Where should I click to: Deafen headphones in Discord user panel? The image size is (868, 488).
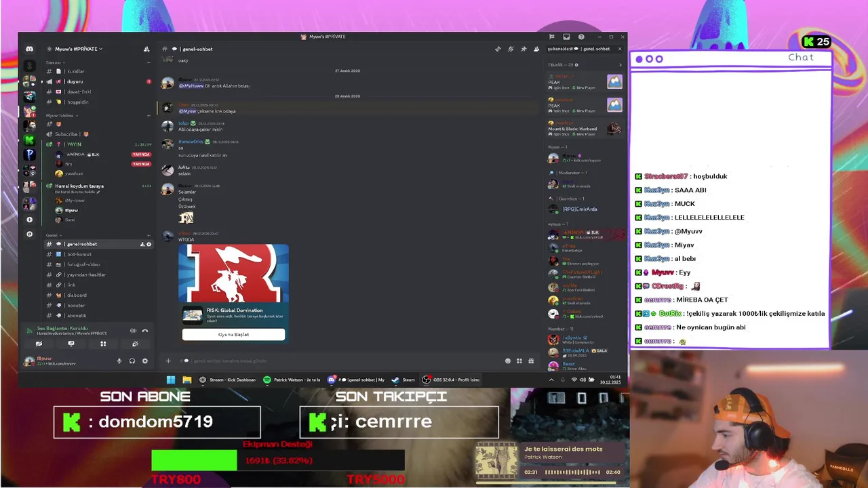132,361
